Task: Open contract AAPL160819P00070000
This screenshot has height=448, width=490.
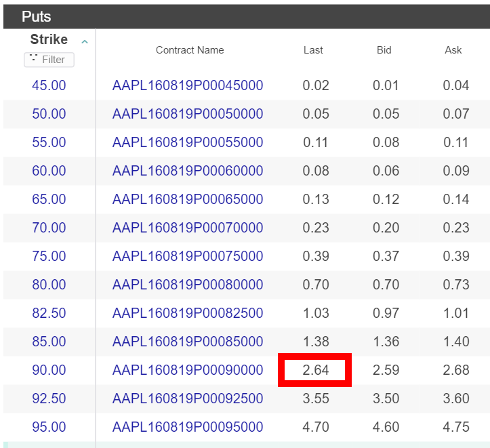Action: coord(188,228)
